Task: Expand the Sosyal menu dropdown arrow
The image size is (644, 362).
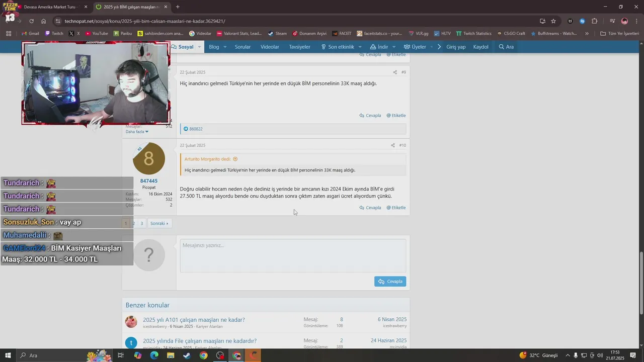Action: [x=199, y=47]
